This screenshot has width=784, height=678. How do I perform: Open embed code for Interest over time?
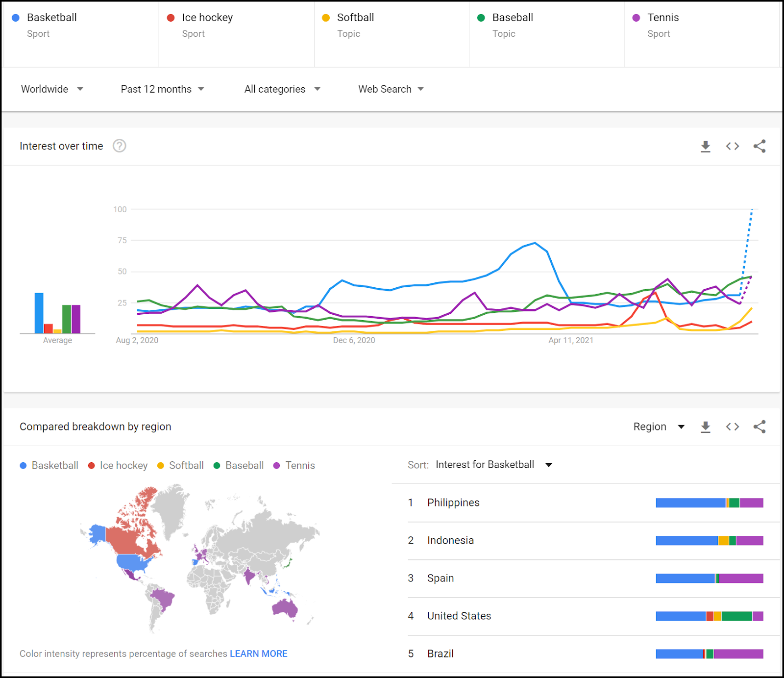732,146
